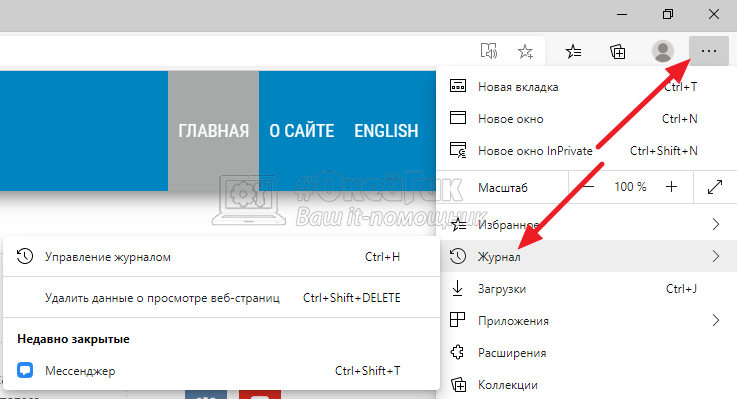The image size is (737, 399).
Task: Click the 100 % zoom value
Action: [630, 187]
